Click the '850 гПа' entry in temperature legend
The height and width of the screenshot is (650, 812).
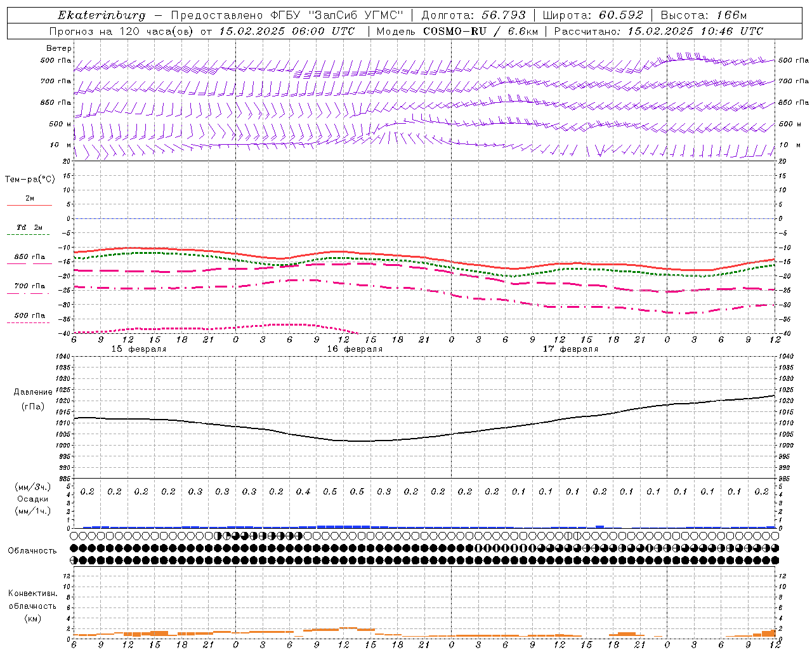coord(30,257)
